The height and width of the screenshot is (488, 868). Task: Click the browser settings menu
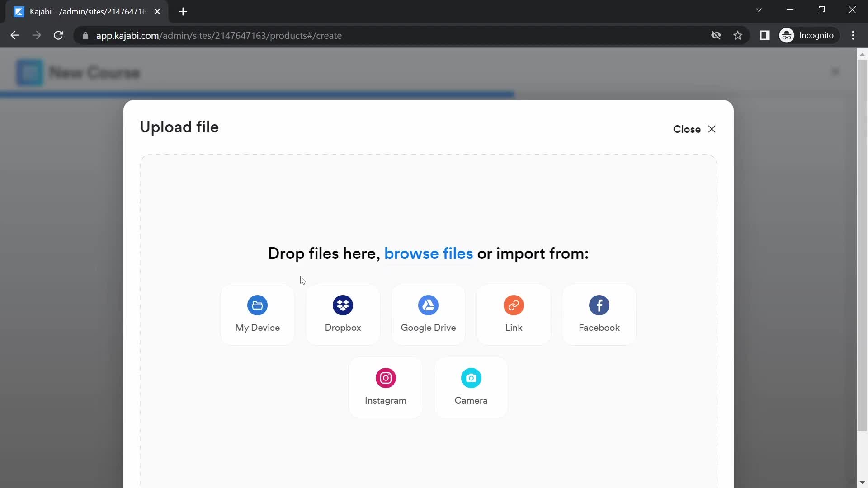click(855, 35)
